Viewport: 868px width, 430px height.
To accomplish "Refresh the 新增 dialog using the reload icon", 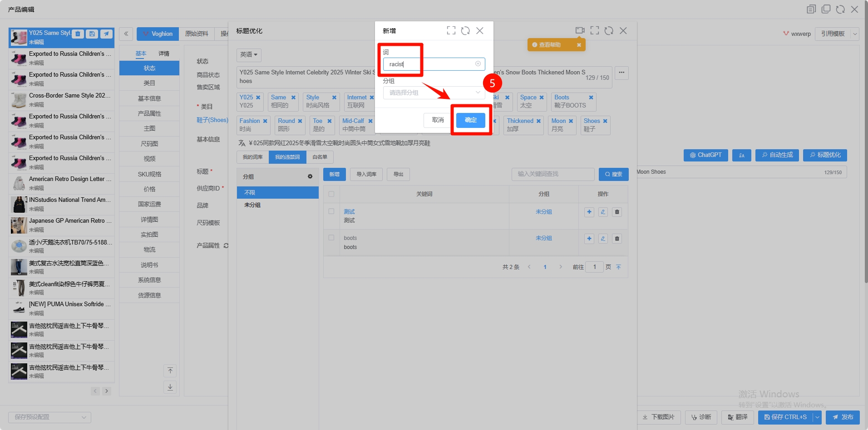I will click(465, 31).
